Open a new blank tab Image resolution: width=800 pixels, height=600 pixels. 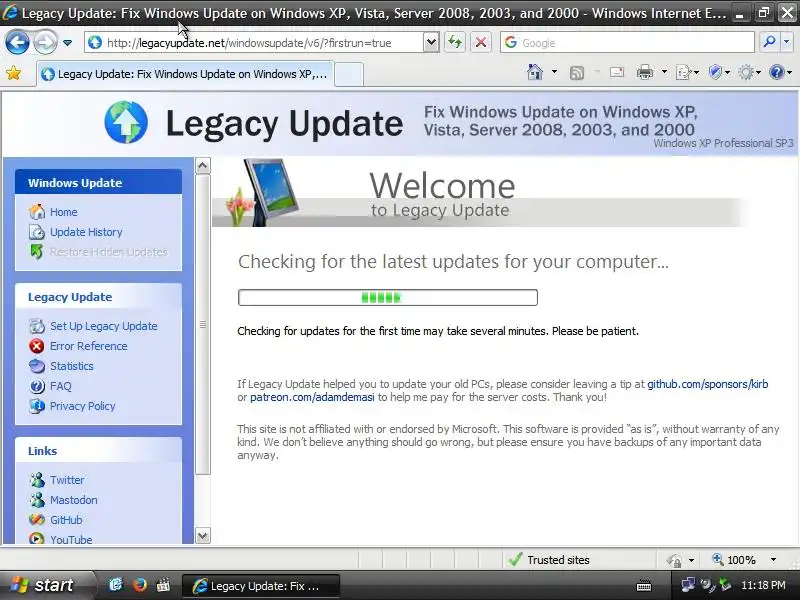click(x=349, y=74)
